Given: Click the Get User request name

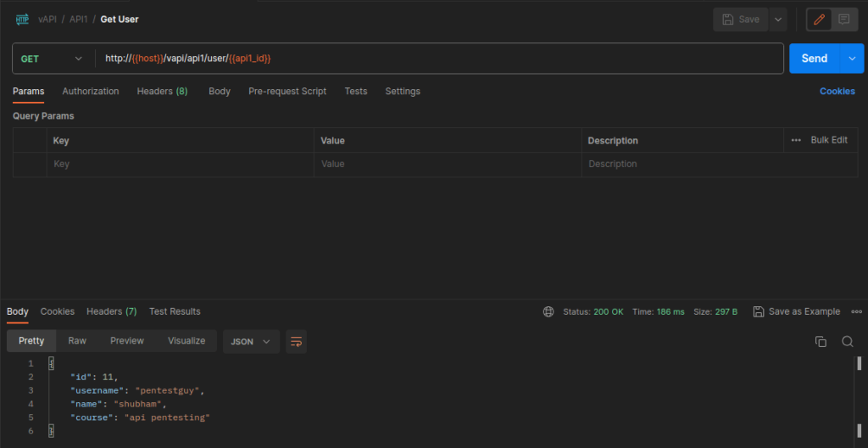Looking at the screenshot, I should tap(120, 20).
